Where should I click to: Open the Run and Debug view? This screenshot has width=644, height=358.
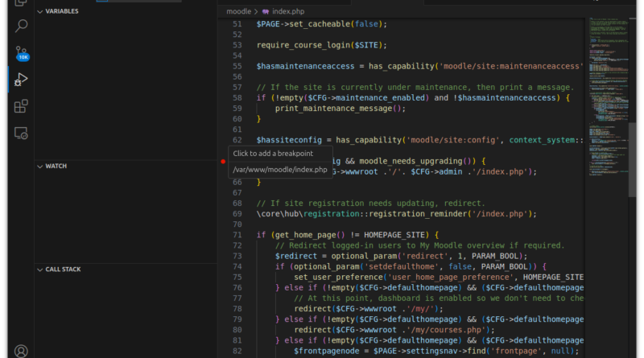(21, 80)
